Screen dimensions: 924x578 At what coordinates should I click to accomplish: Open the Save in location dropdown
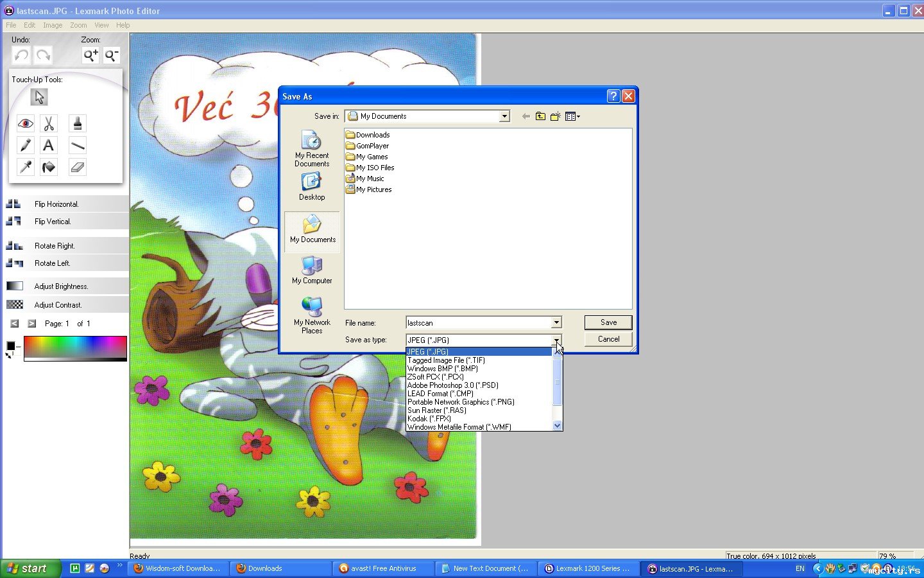point(504,116)
